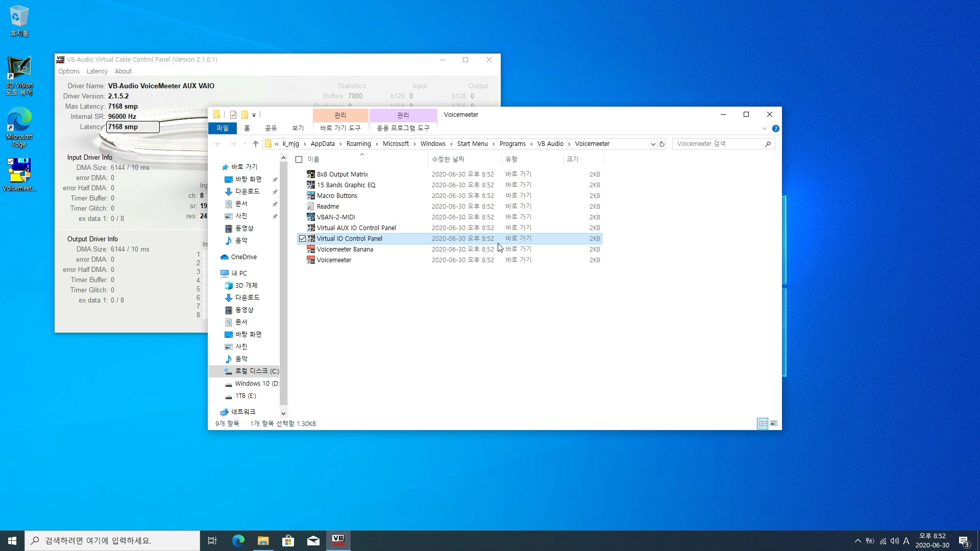Uncheck the Virtual IO Control Panel checkbox

[302, 238]
